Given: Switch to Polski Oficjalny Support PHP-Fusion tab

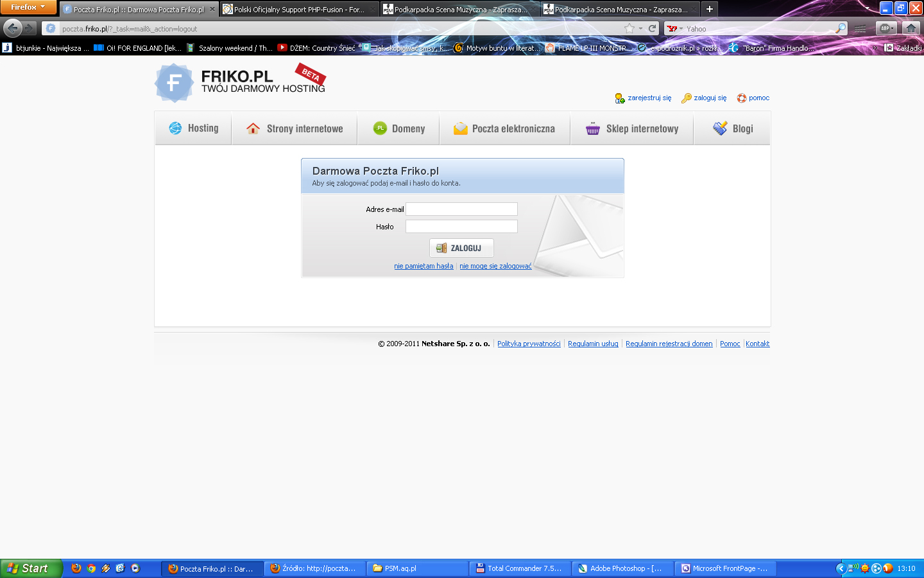Looking at the screenshot, I should coord(299,9).
